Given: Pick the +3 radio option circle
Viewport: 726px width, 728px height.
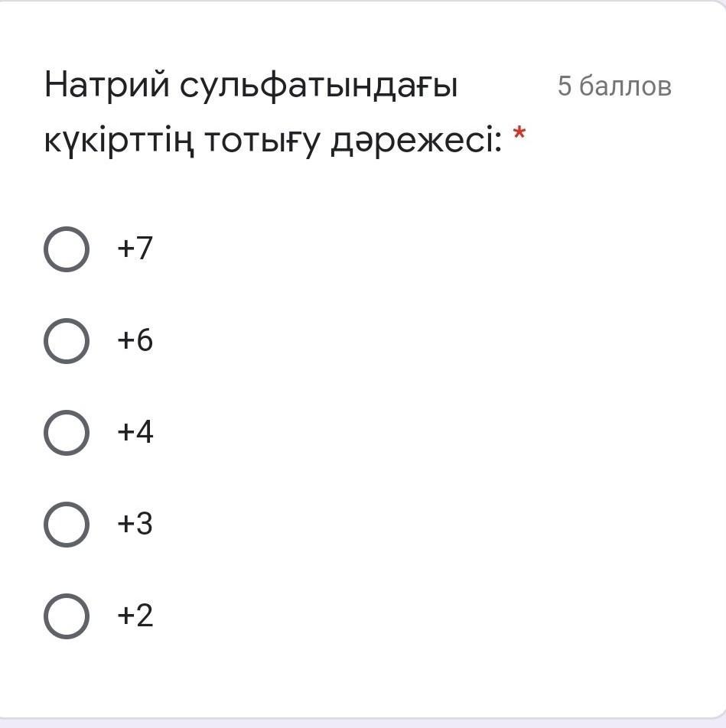Looking at the screenshot, I should [66, 525].
